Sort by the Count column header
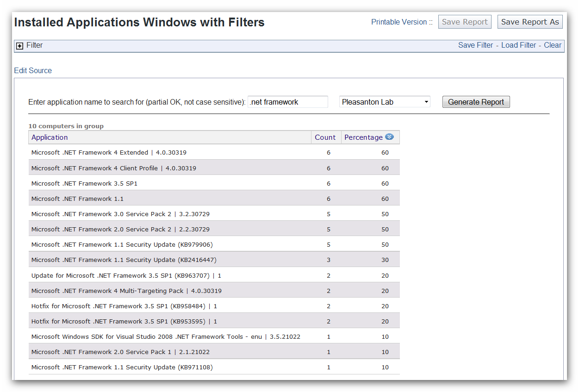Image resolution: width=579 pixels, height=392 pixels. pos(325,137)
